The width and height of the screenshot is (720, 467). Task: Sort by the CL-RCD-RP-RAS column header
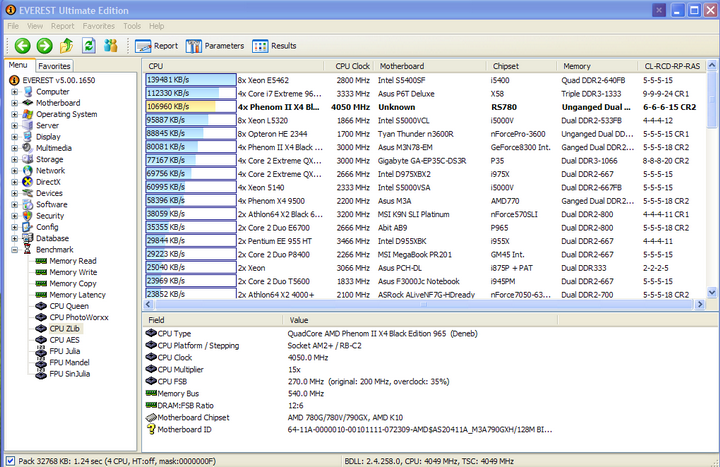pyautogui.click(x=672, y=66)
